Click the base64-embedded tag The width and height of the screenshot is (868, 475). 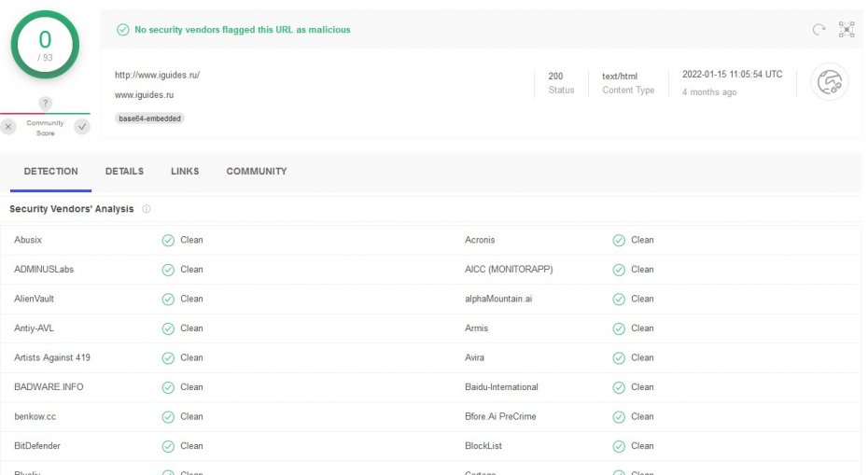(149, 119)
